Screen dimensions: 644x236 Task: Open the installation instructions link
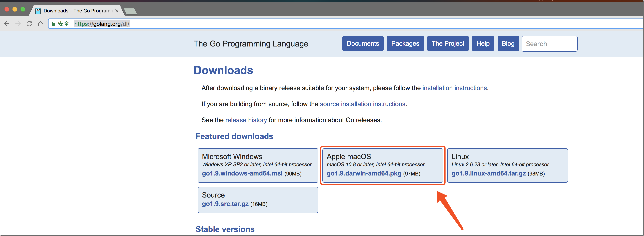[x=454, y=88]
